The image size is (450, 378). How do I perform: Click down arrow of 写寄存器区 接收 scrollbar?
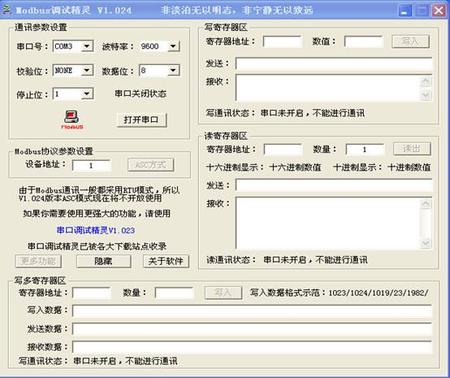(x=426, y=95)
